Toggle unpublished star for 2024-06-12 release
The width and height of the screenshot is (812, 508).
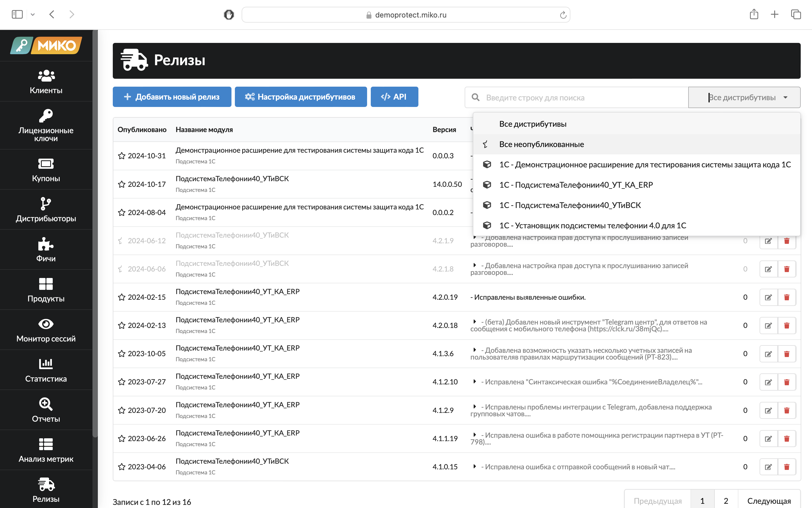pyautogui.click(x=120, y=240)
